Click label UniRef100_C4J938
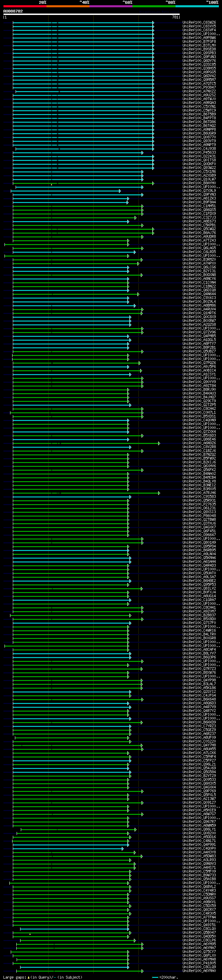222x980 pixels. (199, 149)
